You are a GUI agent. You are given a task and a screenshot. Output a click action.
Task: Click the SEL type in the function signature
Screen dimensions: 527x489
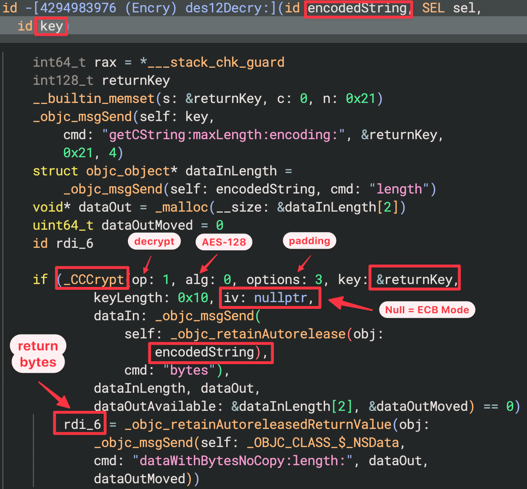click(x=433, y=8)
